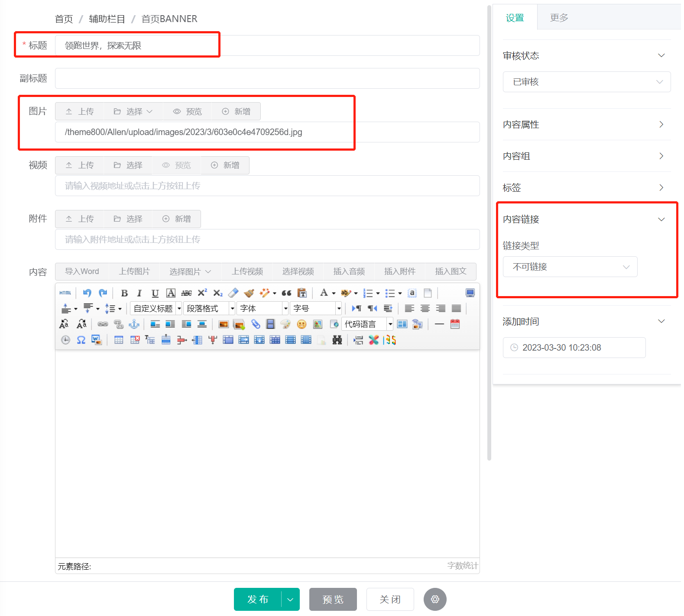Open 不可链接 link type dropdown
The height and width of the screenshot is (616, 684).
click(570, 267)
